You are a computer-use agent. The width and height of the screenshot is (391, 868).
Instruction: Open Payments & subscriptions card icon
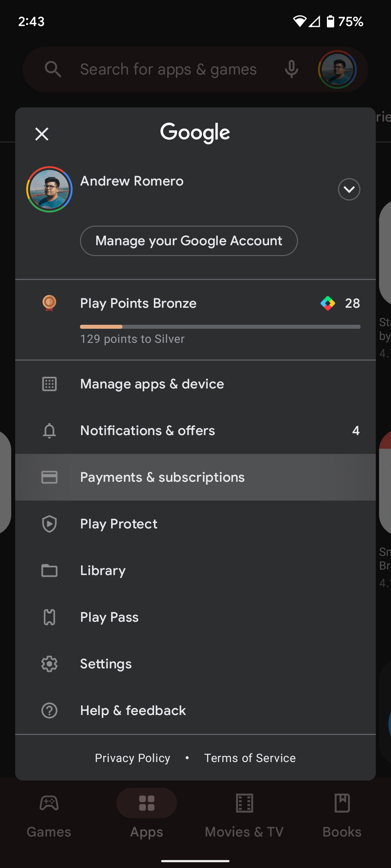(49, 477)
